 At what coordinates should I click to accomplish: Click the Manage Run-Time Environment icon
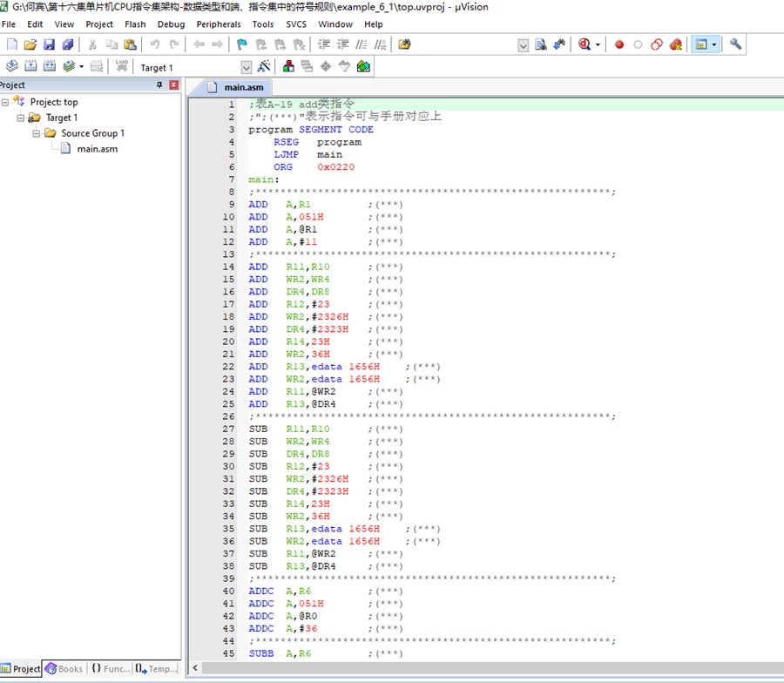(344, 67)
